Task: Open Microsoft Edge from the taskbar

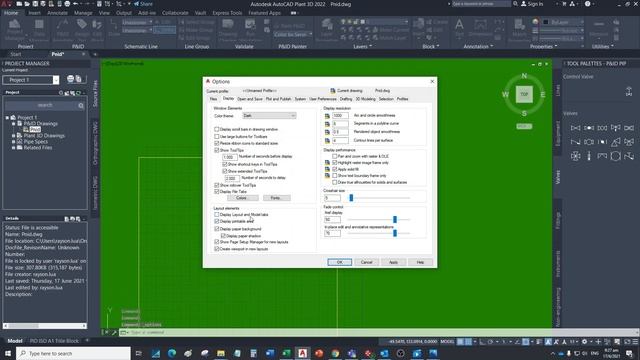Action: 172,353
